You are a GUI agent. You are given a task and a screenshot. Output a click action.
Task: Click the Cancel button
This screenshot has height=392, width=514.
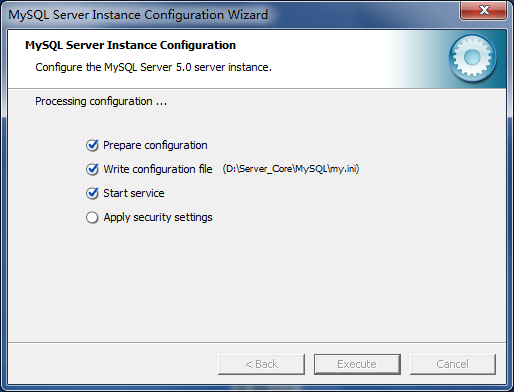pos(453,364)
